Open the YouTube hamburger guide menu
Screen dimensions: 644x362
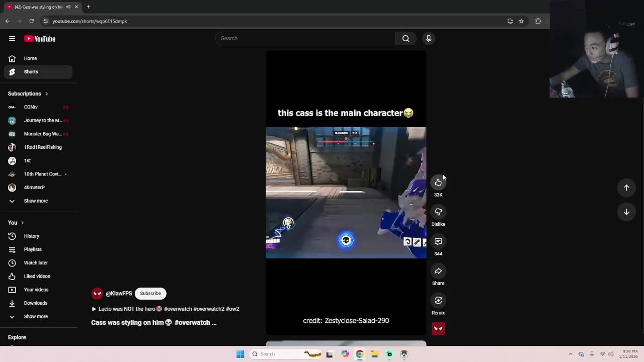click(x=12, y=39)
